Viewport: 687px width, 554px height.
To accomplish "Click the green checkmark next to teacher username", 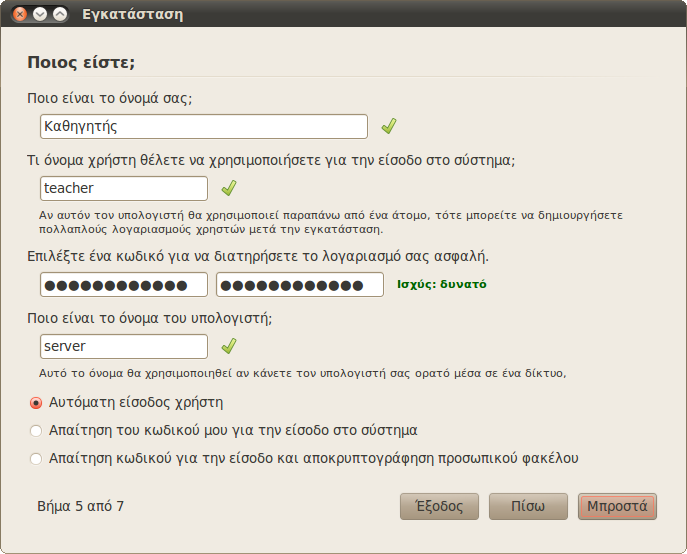I will click(x=229, y=188).
